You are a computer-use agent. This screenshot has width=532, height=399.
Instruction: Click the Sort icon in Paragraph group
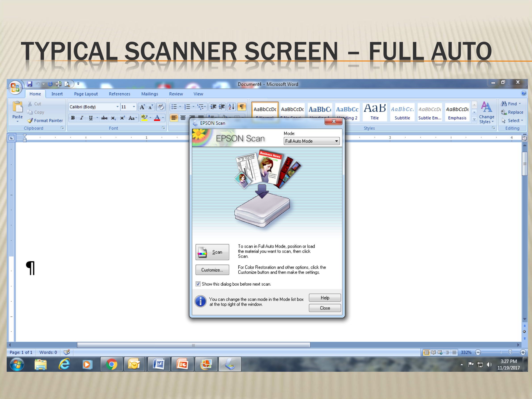click(231, 107)
